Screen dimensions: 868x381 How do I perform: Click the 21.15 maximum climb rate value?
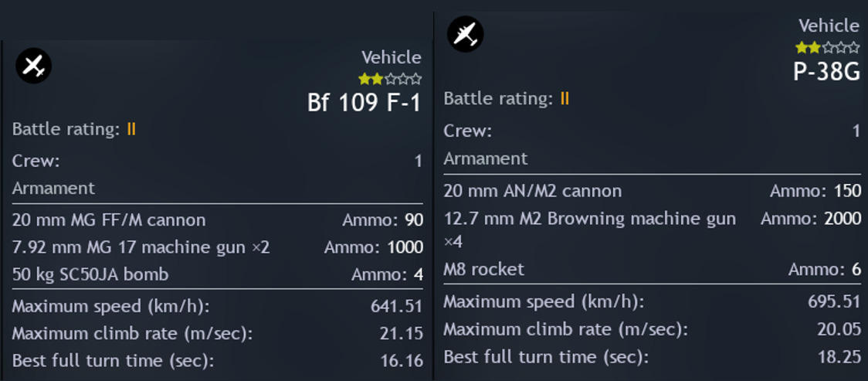coord(403,333)
